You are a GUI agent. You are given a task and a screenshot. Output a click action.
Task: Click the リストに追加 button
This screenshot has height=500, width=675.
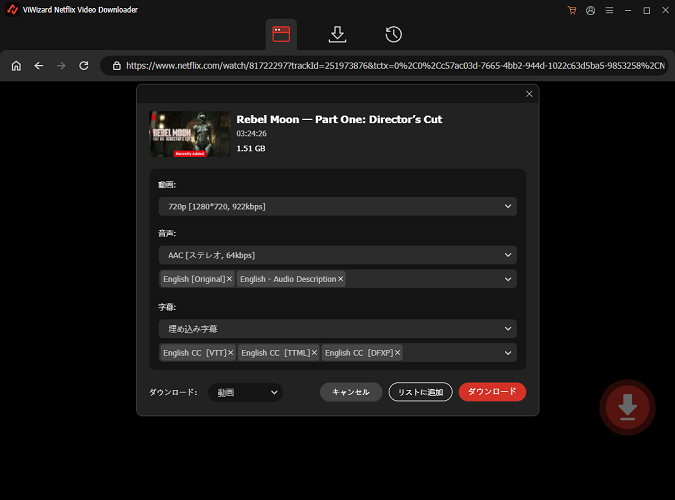point(421,392)
